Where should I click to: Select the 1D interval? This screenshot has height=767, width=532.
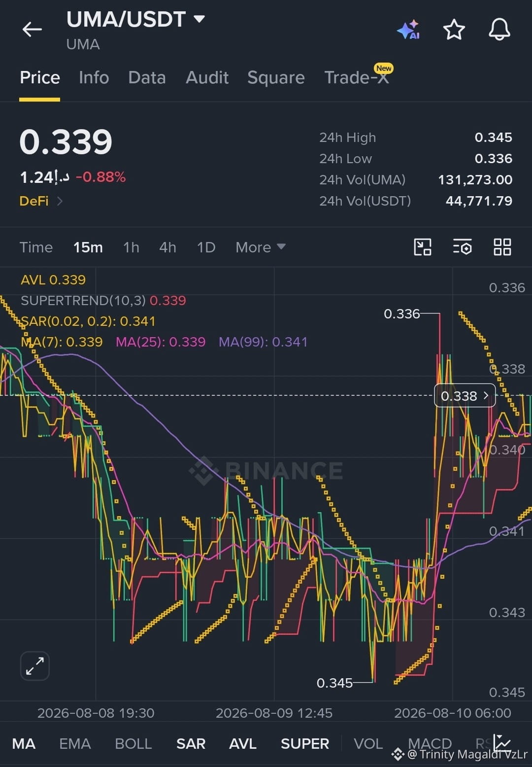[206, 247]
